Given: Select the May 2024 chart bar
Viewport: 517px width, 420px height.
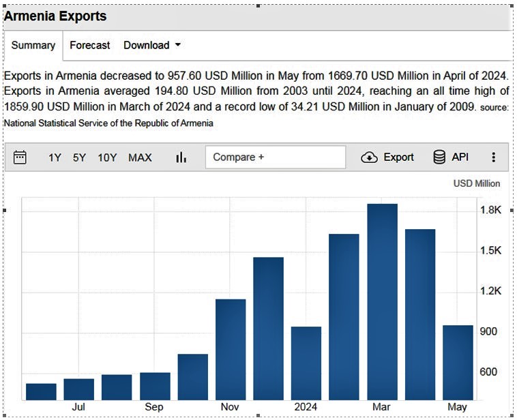Looking at the screenshot, I should (x=458, y=362).
